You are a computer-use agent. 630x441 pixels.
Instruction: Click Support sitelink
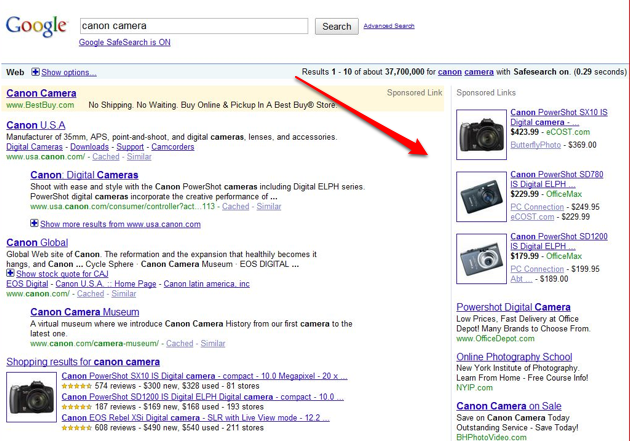click(x=130, y=147)
